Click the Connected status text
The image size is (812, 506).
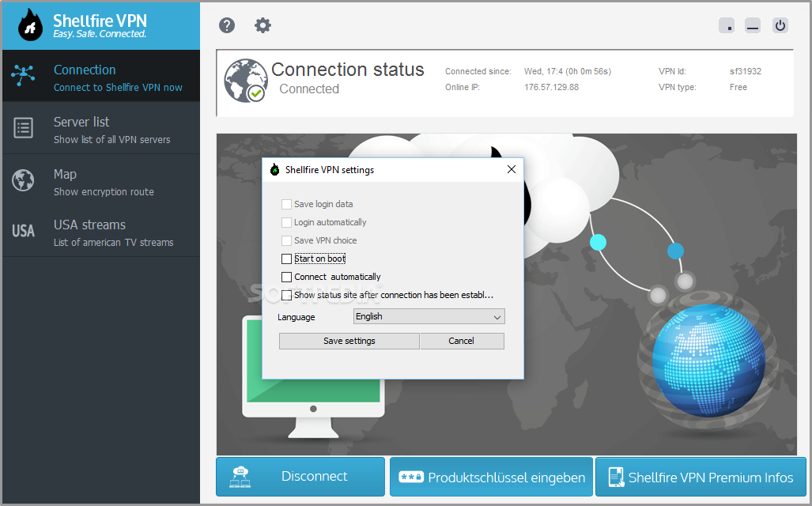click(309, 89)
